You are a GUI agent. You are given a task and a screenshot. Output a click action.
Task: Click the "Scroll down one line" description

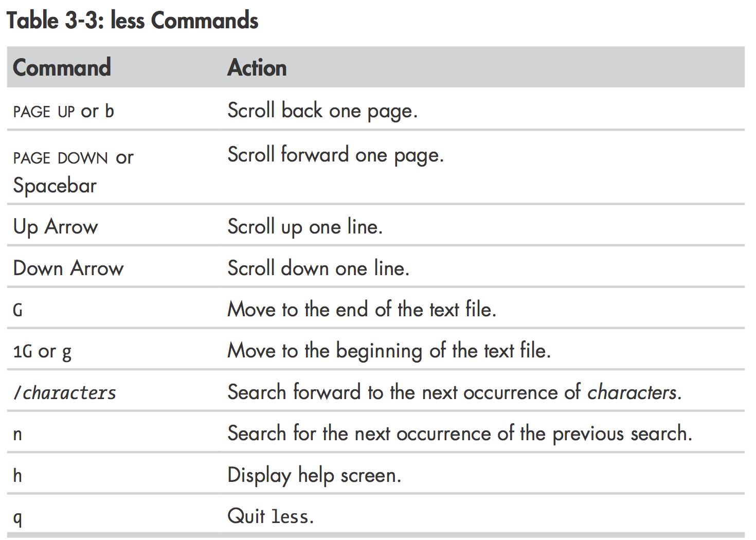pos(318,268)
